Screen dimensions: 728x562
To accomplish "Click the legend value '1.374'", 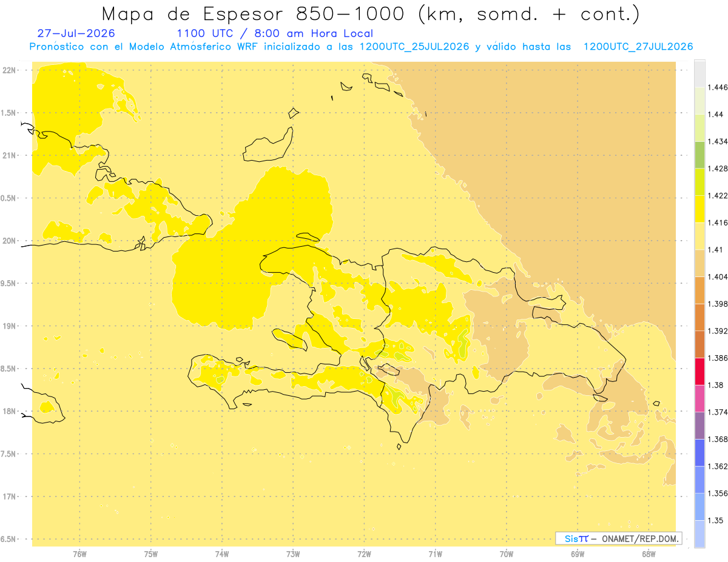I will click(717, 412).
